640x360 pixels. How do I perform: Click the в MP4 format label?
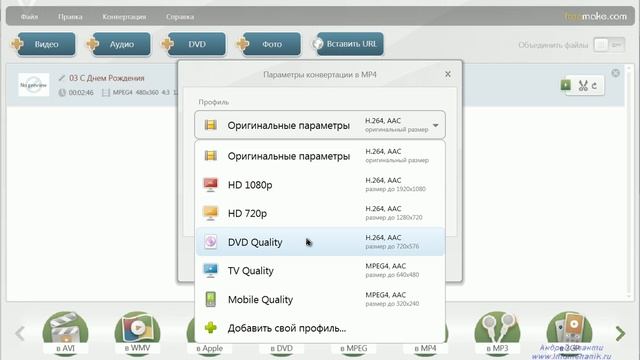(x=425, y=349)
